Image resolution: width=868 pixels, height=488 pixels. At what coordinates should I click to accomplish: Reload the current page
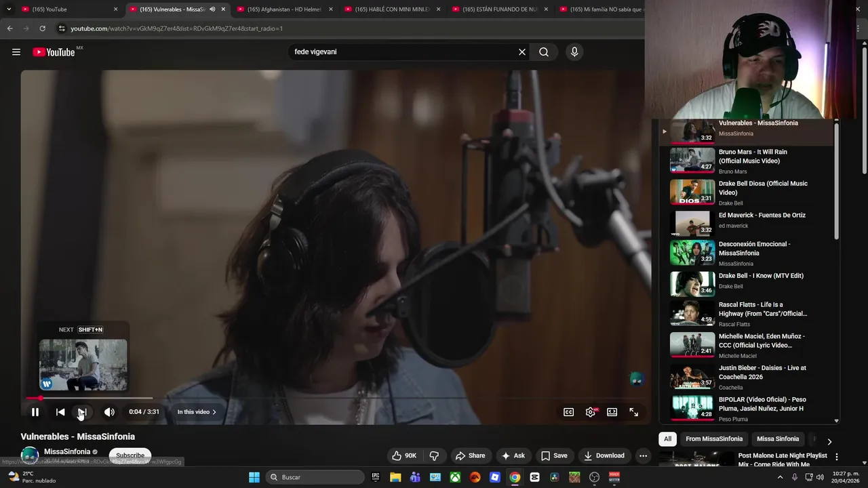[42, 28]
